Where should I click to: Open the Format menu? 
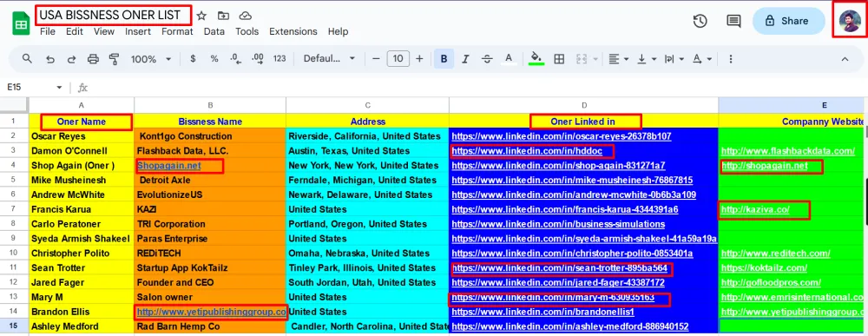(x=177, y=31)
